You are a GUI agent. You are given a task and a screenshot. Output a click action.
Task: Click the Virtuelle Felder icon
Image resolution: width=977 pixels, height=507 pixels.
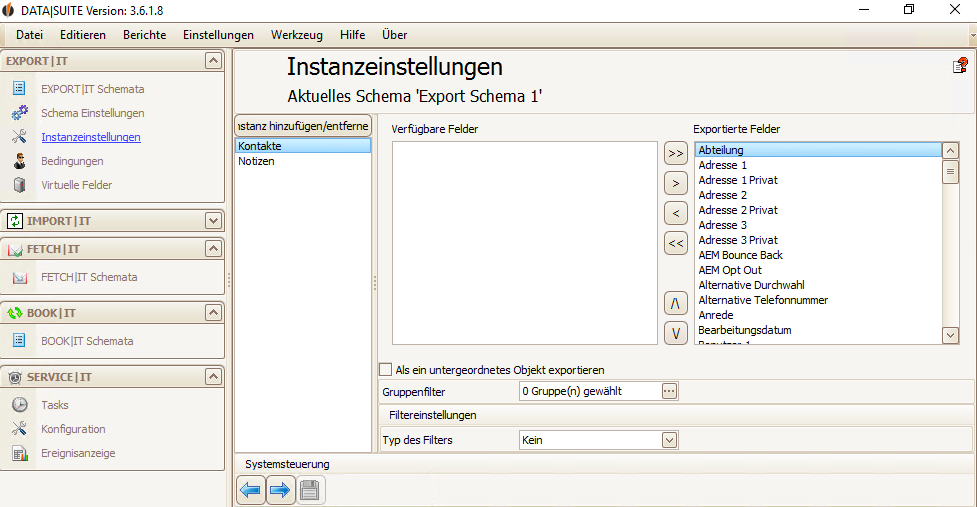pyautogui.click(x=19, y=185)
